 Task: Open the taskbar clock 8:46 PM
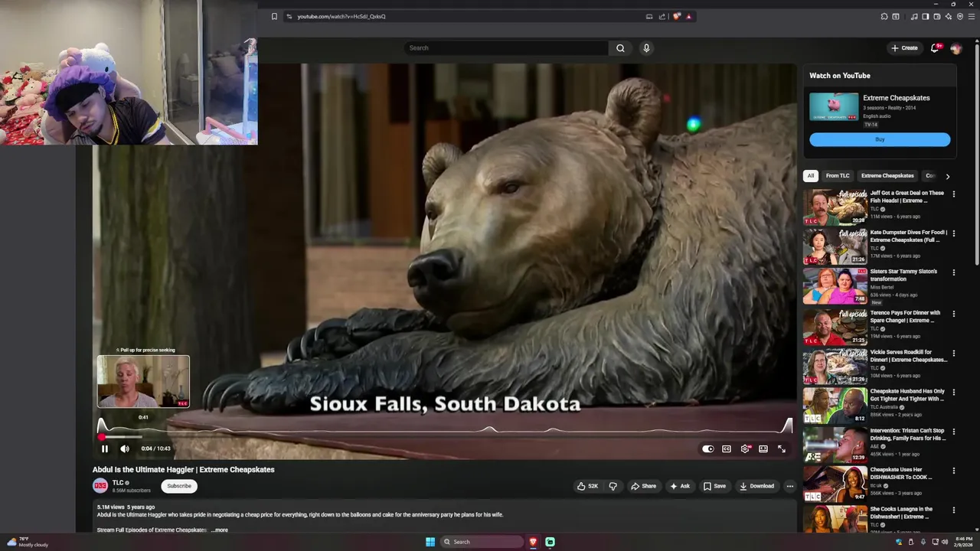(964, 542)
